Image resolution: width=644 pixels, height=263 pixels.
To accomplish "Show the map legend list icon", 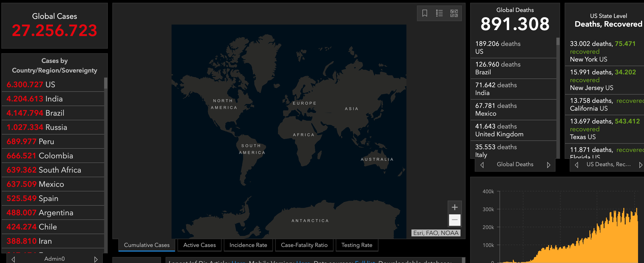I will coord(439,13).
